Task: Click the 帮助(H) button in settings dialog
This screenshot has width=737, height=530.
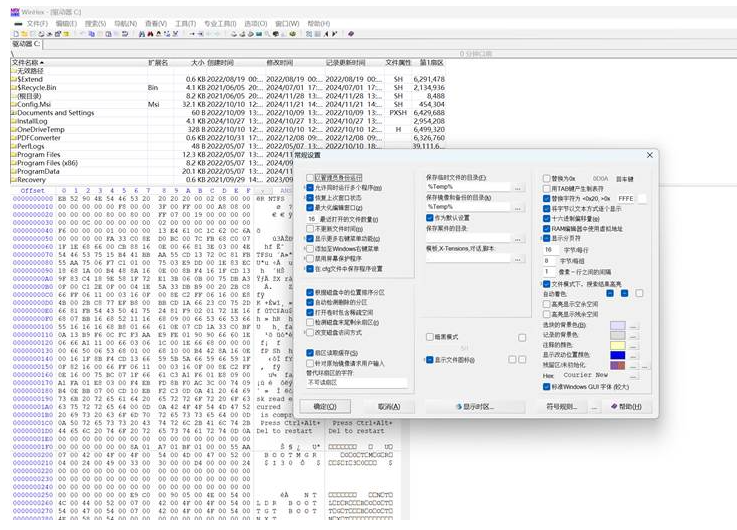Action: click(626, 406)
